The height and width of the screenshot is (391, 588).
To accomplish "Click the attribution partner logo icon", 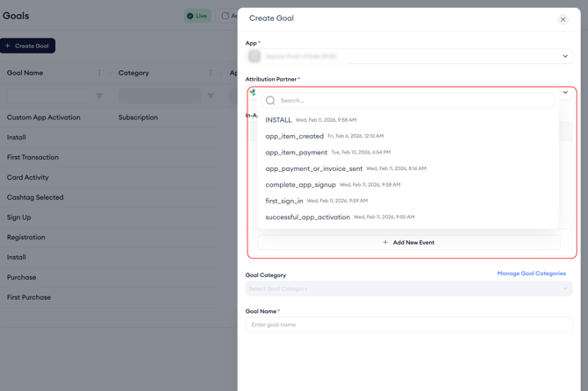I will point(253,92).
